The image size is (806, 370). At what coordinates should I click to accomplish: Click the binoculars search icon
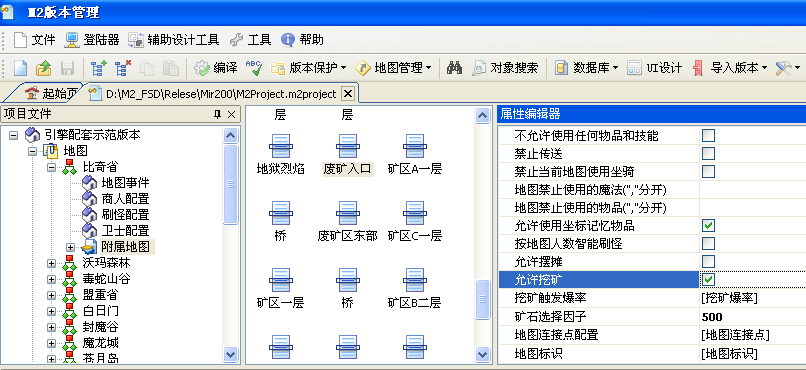coord(454,68)
